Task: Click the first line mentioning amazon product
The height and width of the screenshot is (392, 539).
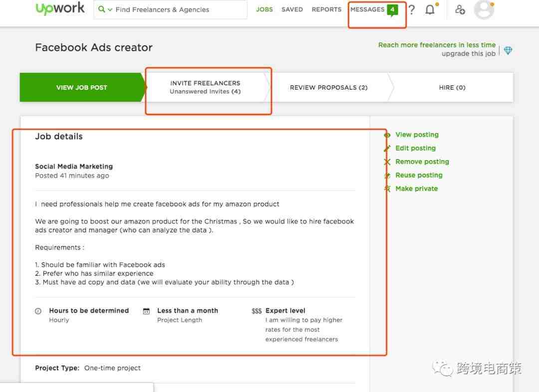Action: [x=157, y=204]
